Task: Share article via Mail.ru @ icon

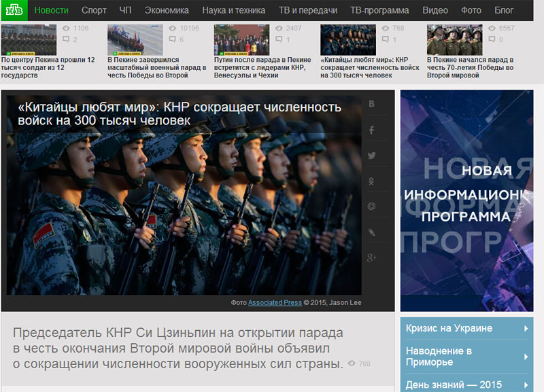Action: pyautogui.click(x=372, y=206)
